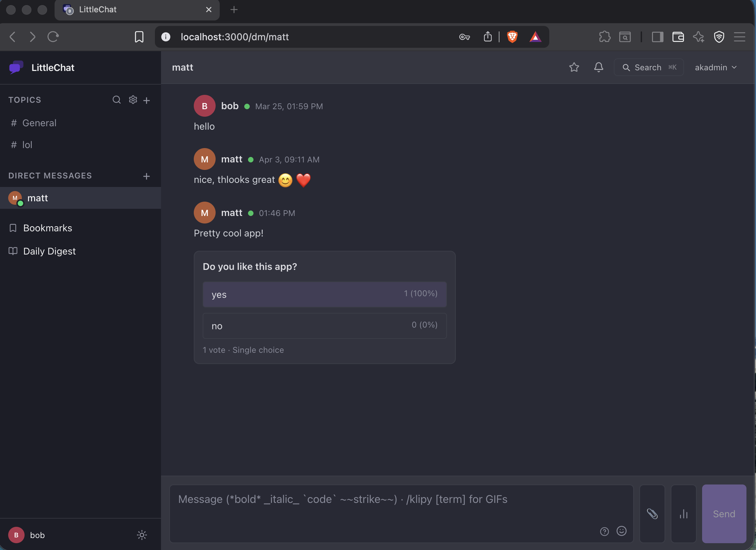Image resolution: width=756 pixels, height=550 pixels.
Task: Click the 'yes' poll result bar
Action: point(324,294)
